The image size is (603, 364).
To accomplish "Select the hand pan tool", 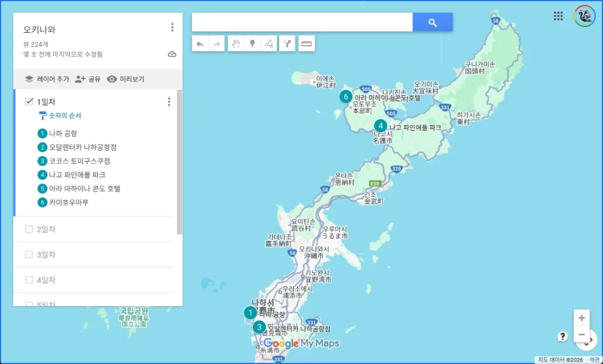I will (x=236, y=43).
